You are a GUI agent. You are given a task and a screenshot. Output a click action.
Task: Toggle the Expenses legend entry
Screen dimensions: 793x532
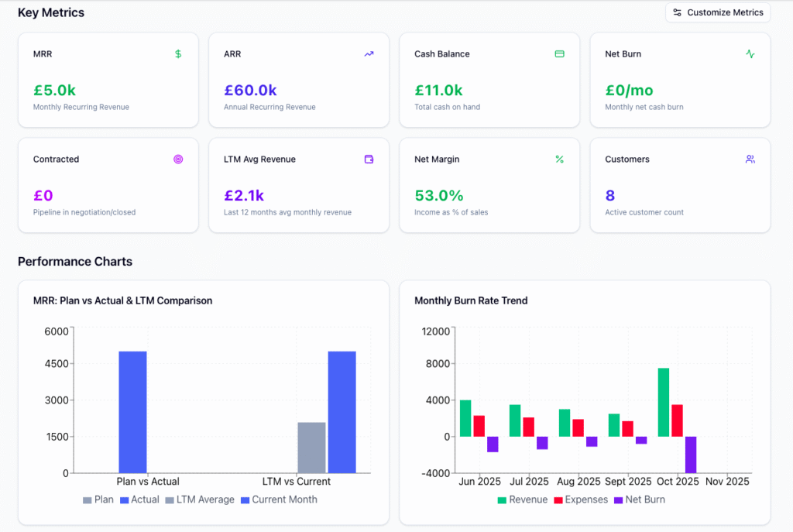click(579, 499)
